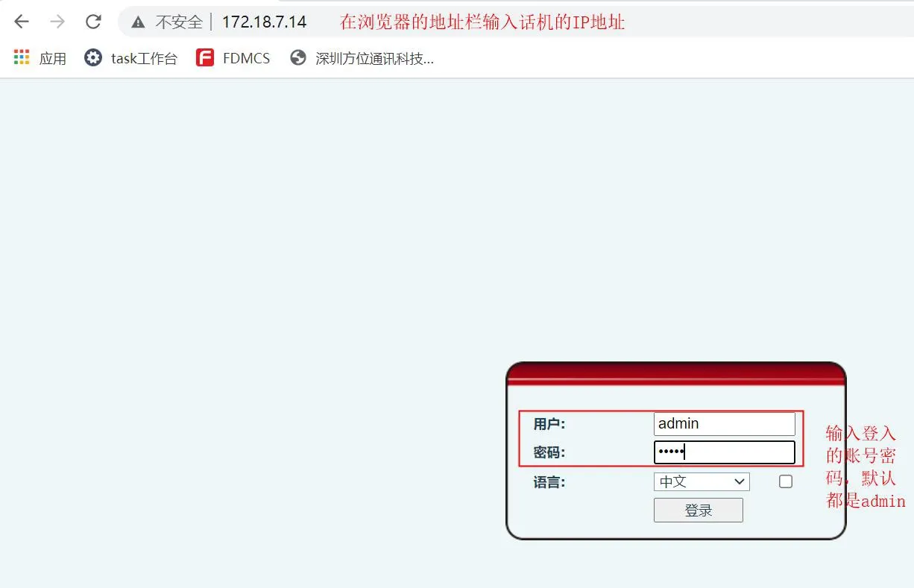This screenshot has height=588, width=914.
Task: Click the 语言: label in login form
Action: (x=549, y=482)
